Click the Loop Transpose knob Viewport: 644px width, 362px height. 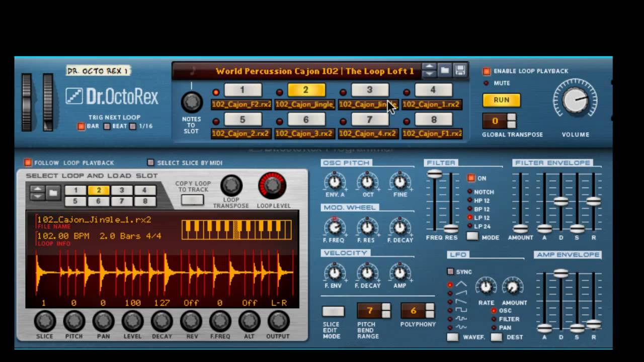coord(231,186)
